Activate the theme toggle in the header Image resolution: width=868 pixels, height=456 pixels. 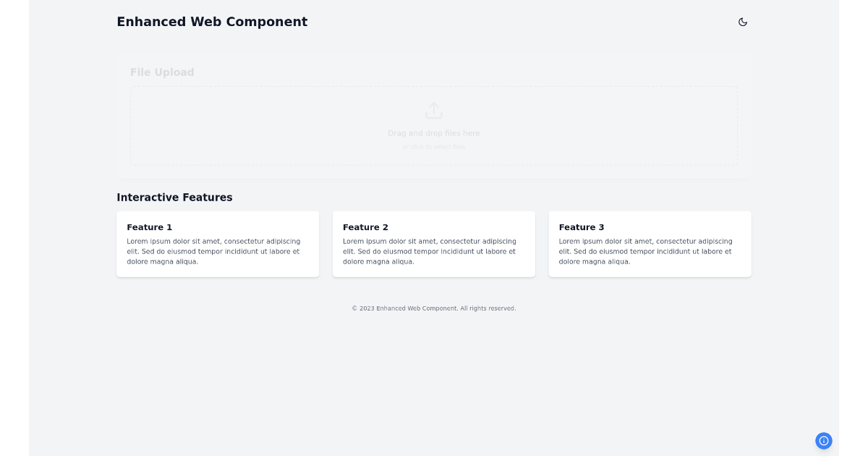click(743, 22)
